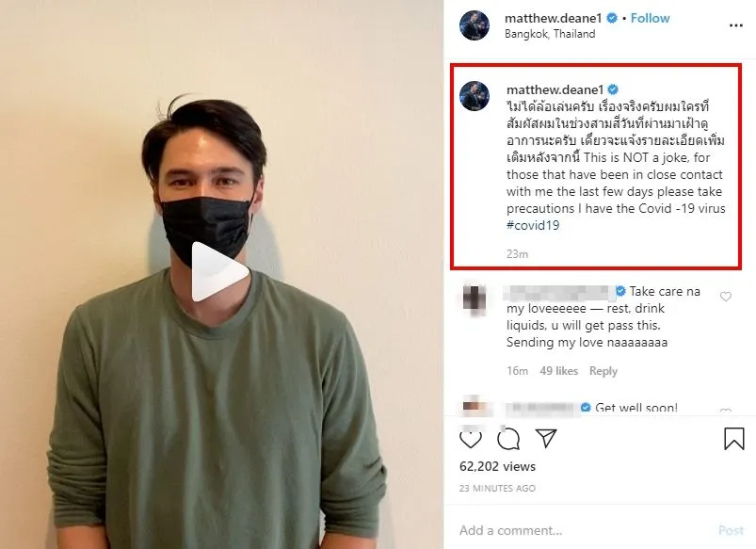The height and width of the screenshot is (549, 756).
Task: Click avatar of 'Take care na' commenter
Action: (x=475, y=299)
